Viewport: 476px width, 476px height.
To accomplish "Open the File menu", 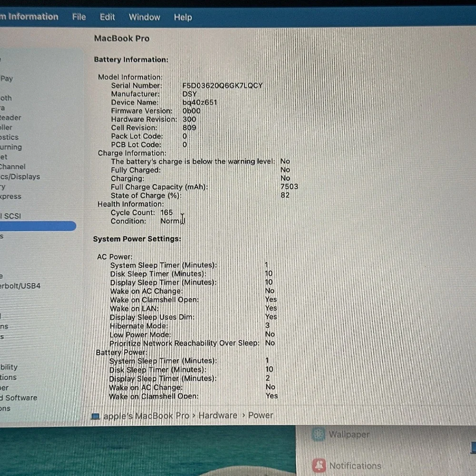I will [x=79, y=17].
